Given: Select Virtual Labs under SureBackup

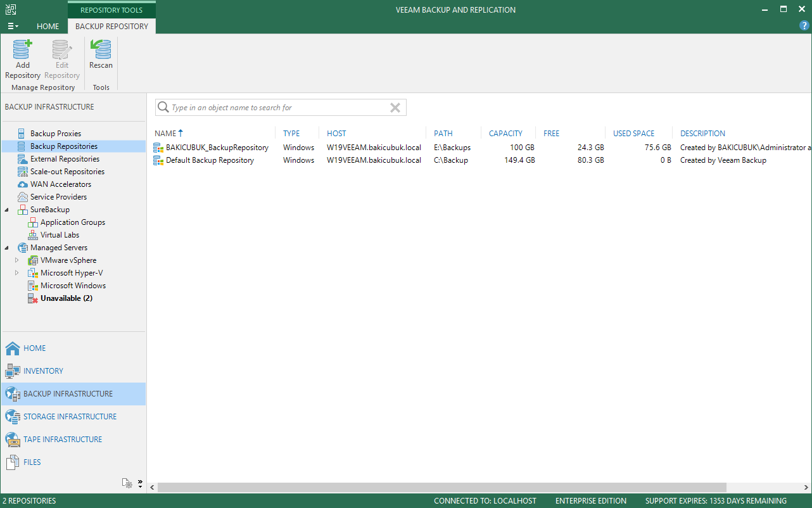Looking at the screenshot, I should pyautogui.click(x=60, y=235).
